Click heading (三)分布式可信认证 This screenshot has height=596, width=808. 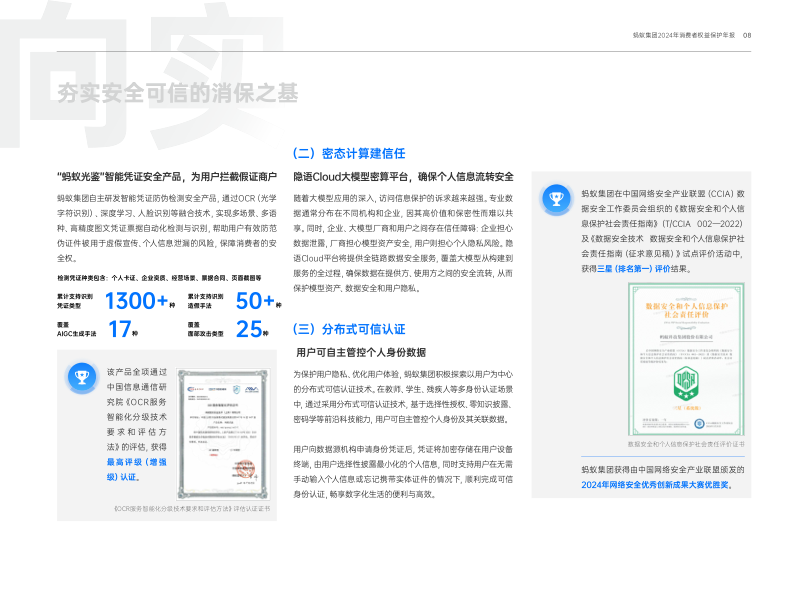tap(349, 329)
